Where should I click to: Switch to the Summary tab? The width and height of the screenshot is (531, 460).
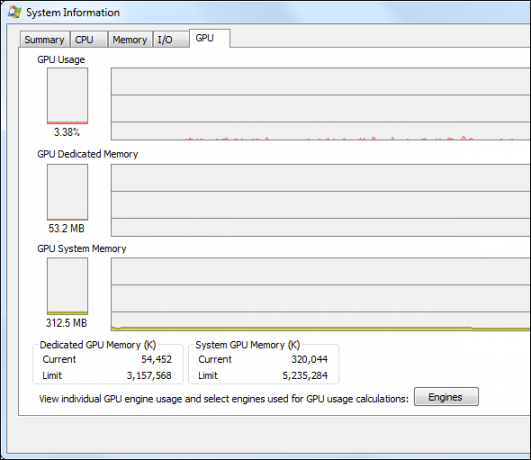45,39
